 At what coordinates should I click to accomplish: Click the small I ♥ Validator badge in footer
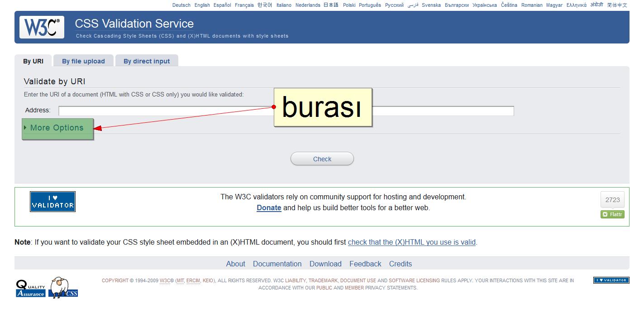pyautogui.click(x=611, y=280)
